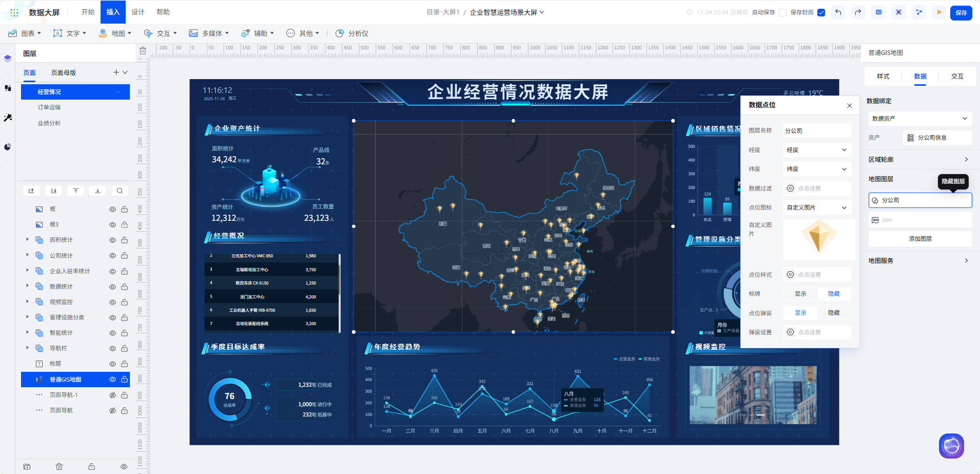980x474 pixels.
Task: Click the 图层名称 input field
Action: (x=816, y=131)
